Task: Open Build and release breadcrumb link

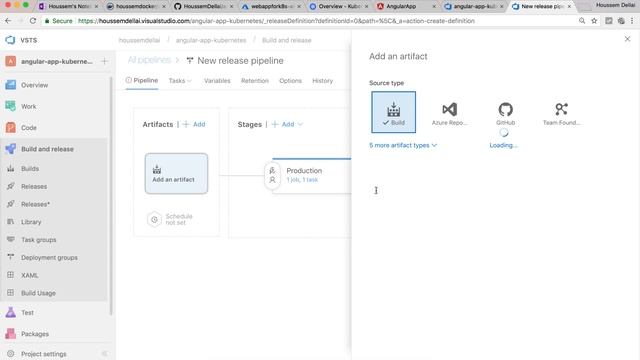Action: click(x=287, y=40)
